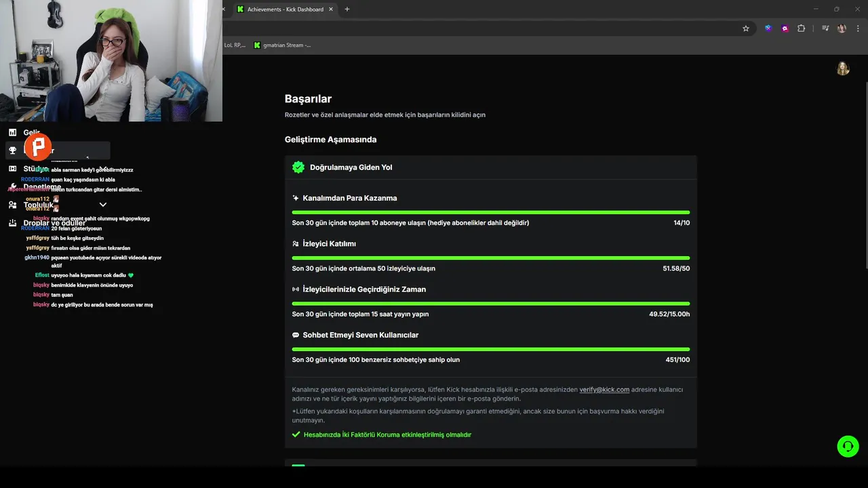Viewport: 868px width, 488px height.
Task: Click the 51.58/50 average viewer value
Action: 676,268
